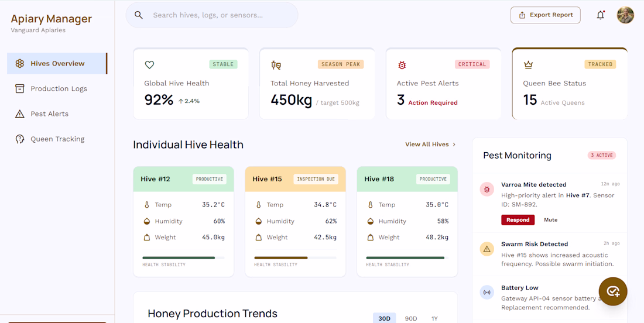Viewport: 644px width, 323px height.
Task: Click the humidity icon in Hive #15
Action: point(258,221)
